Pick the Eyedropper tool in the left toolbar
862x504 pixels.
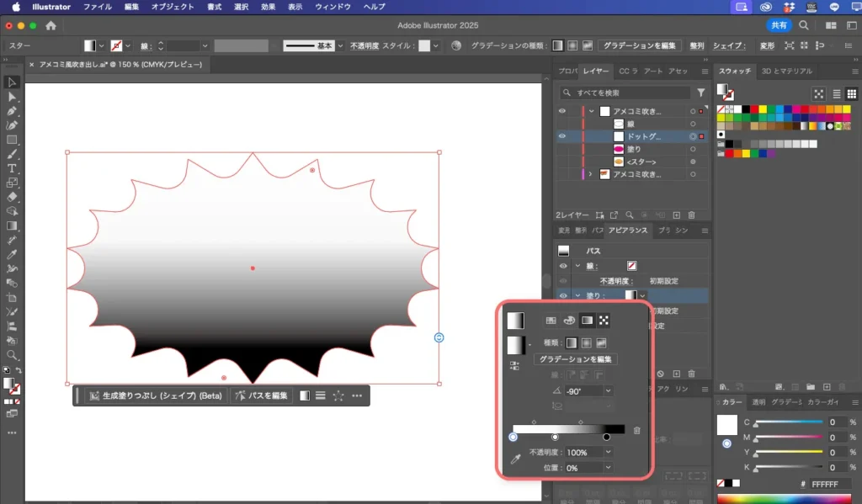[12, 254]
